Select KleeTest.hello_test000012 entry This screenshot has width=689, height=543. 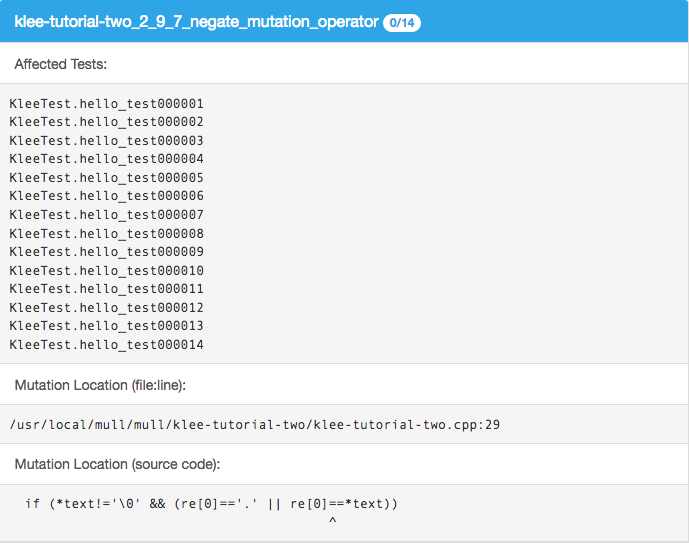(106, 308)
